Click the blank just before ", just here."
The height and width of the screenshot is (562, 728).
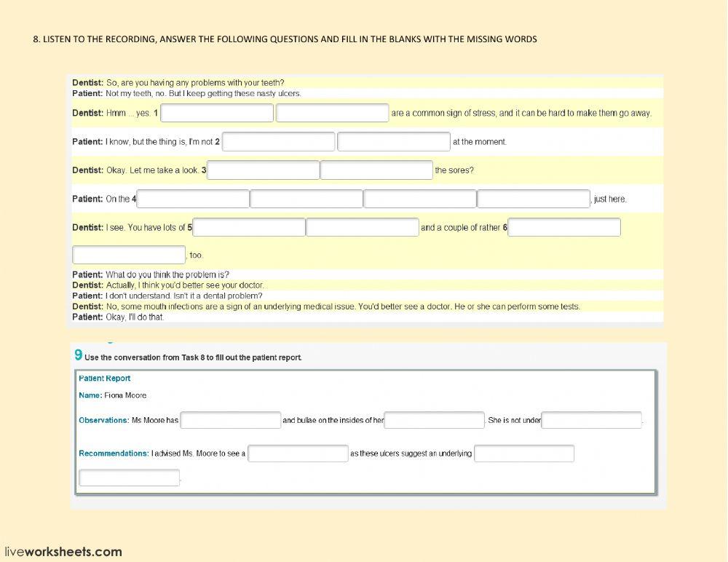click(x=534, y=199)
